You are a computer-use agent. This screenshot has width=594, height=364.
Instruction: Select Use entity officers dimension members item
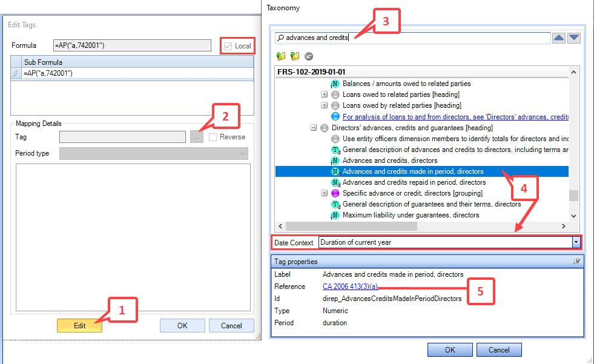455,139
